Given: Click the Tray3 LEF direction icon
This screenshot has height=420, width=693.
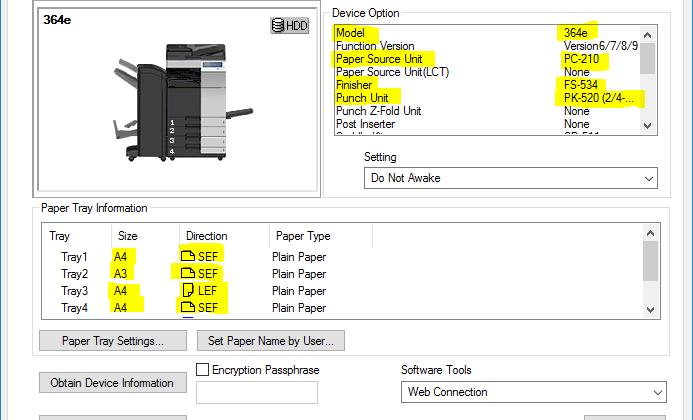Looking at the screenshot, I should [x=187, y=291].
